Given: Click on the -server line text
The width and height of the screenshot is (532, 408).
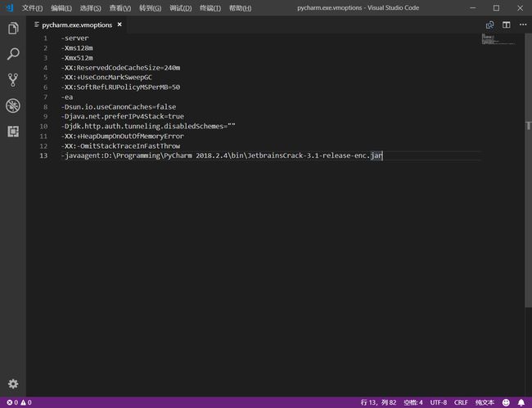Looking at the screenshot, I should pyautogui.click(x=74, y=38).
